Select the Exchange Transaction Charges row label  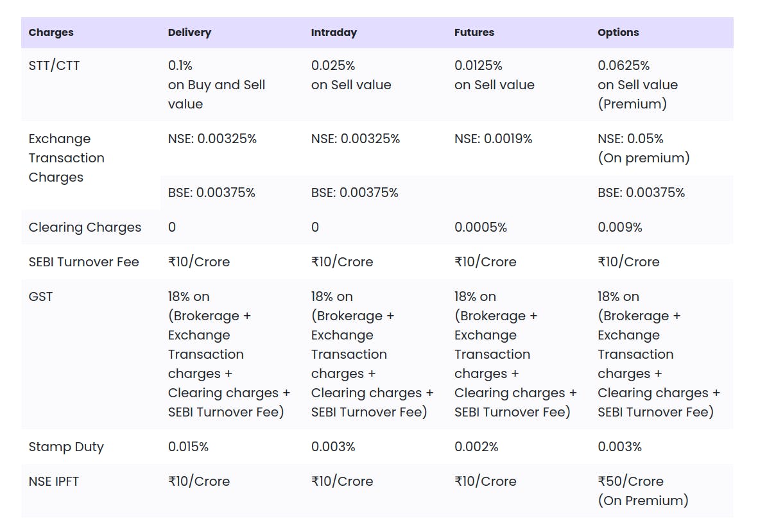click(66, 158)
